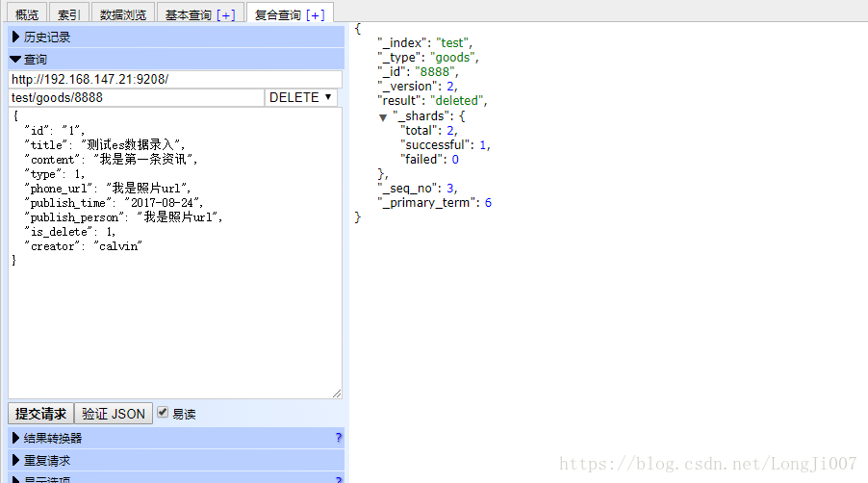Click the 验证 JSON button

pyautogui.click(x=114, y=414)
